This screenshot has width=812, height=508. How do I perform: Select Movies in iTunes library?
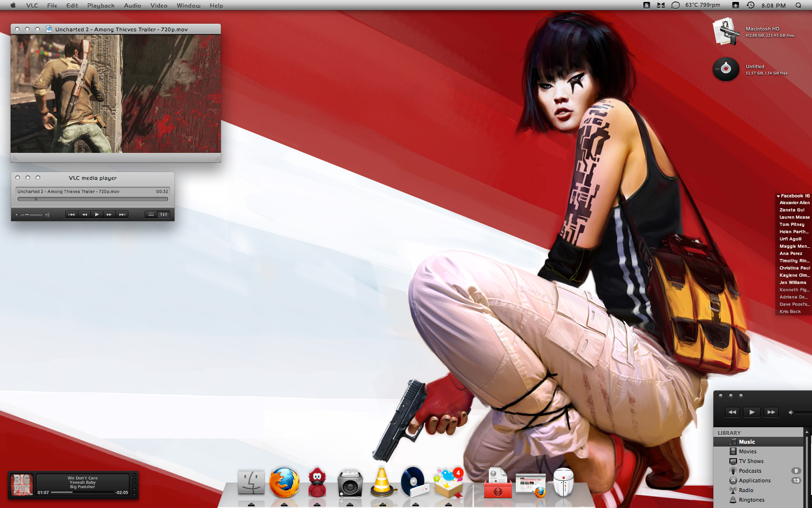coord(759,451)
